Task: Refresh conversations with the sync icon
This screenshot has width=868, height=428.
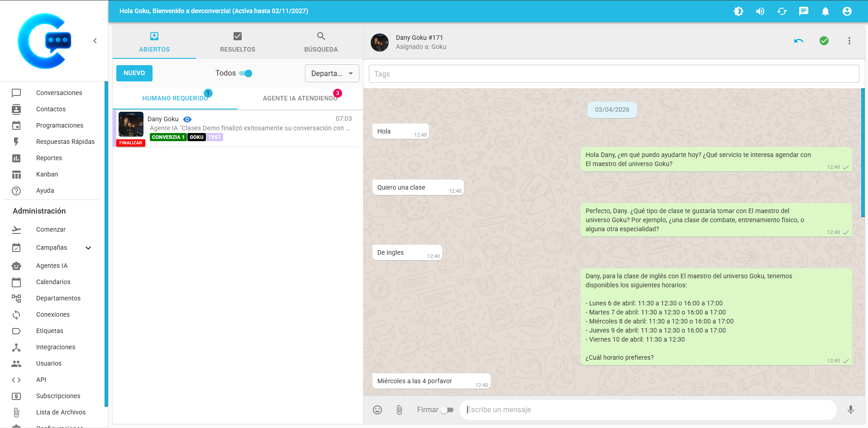Action: click(782, 11)
